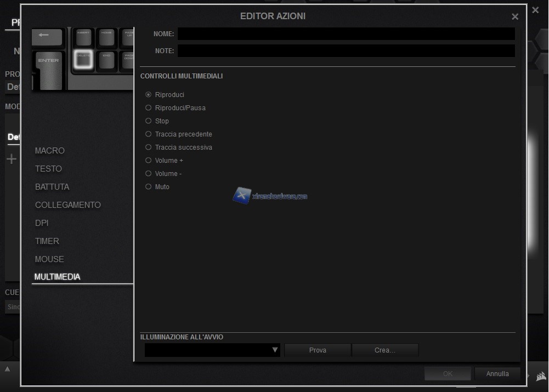Viewport: 549px width, 392px height.
Task: Switch to the MACRO action type
Action: point(50,151)
